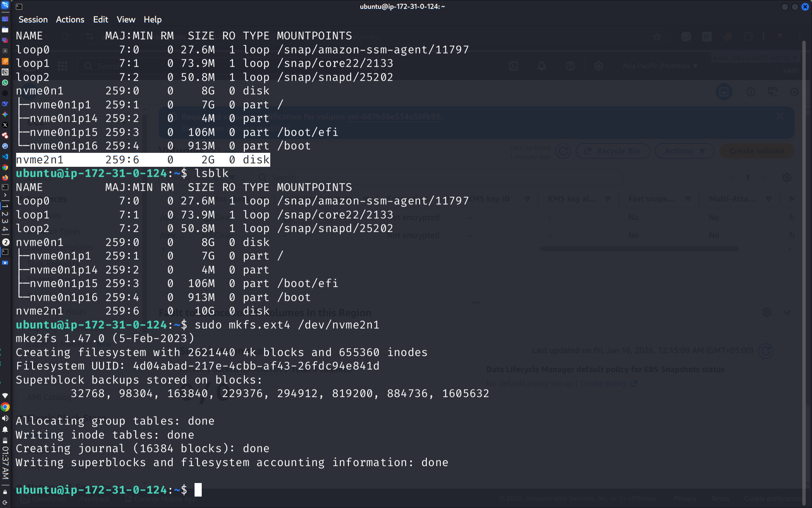Open the View menu
This screenshot has width=812, height=508.
coord(126,19)
